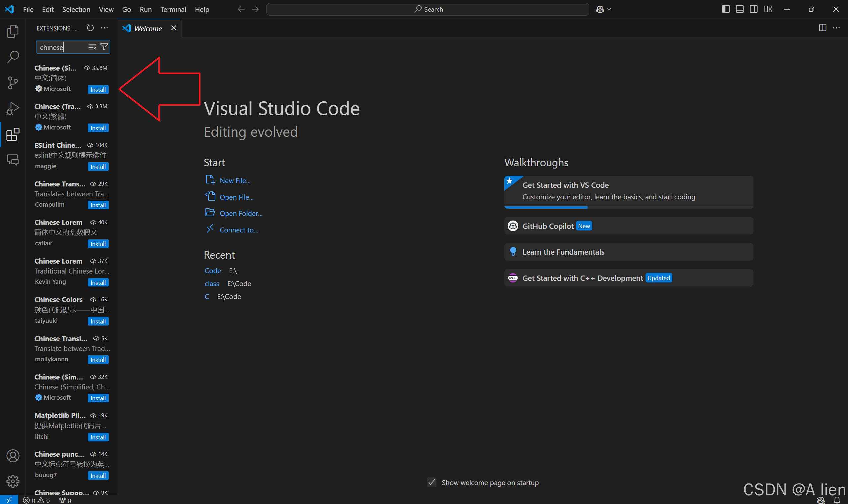Open the Source Control view

tap(13, 83)
